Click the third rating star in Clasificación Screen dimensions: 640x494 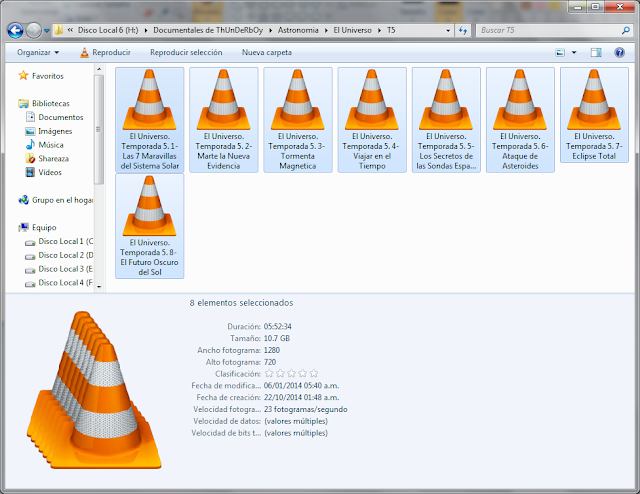291,373
